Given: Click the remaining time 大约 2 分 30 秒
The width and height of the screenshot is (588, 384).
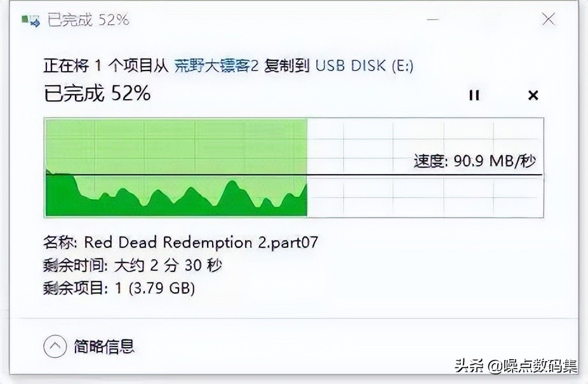Looking at the screenshot, I should [x=171, y=266].
